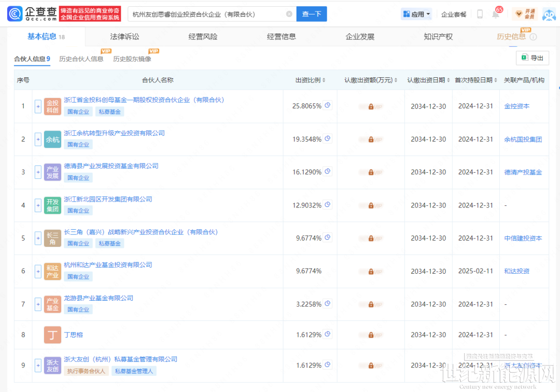The width and height of the screenshot is (560, 392).
Task: View shareholding pie chart icon for 12.9032%
Action: (x=328, y=205)
